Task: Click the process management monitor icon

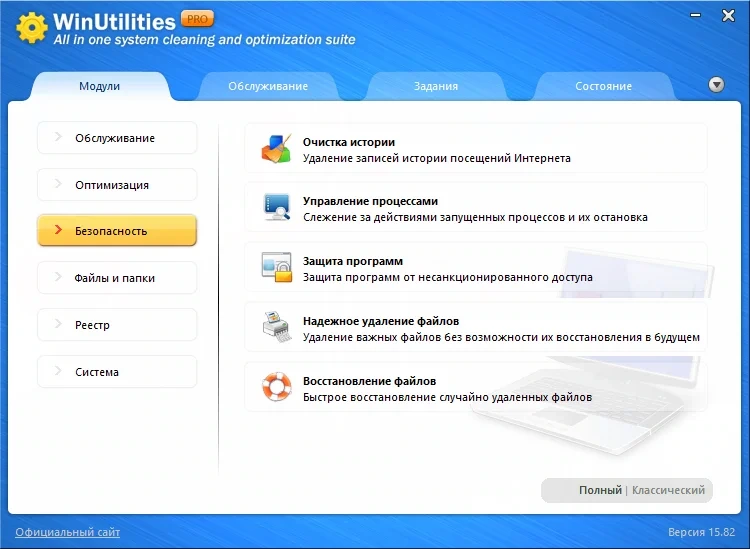Action: pos(277,207)
